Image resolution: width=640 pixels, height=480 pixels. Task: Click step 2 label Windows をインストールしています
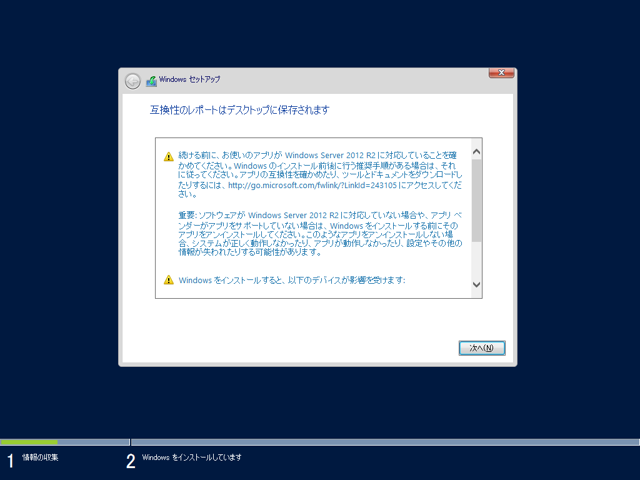click(x=191, y=458)
